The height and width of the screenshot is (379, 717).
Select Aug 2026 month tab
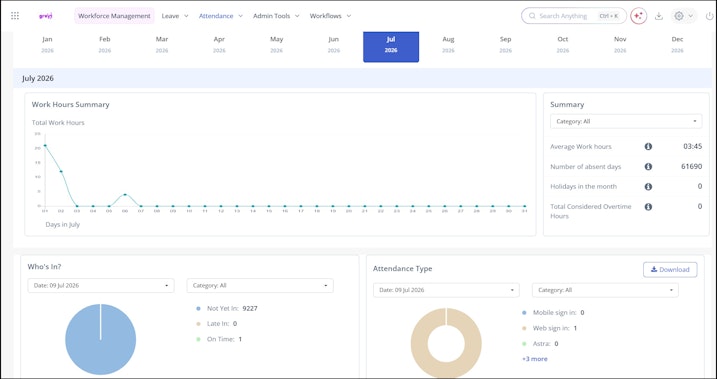pos(448,44)
